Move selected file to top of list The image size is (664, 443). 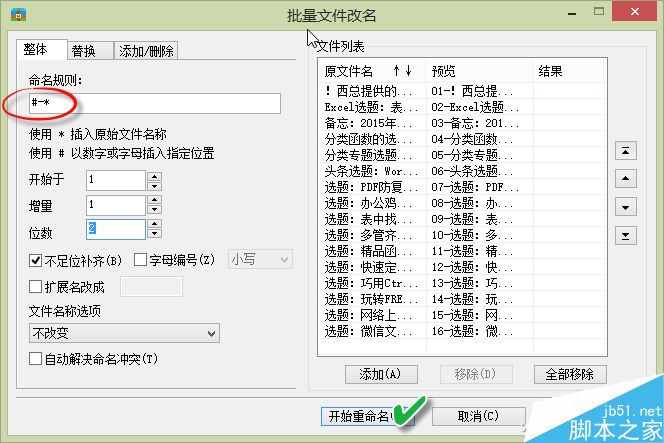click(x=625, y=151)
